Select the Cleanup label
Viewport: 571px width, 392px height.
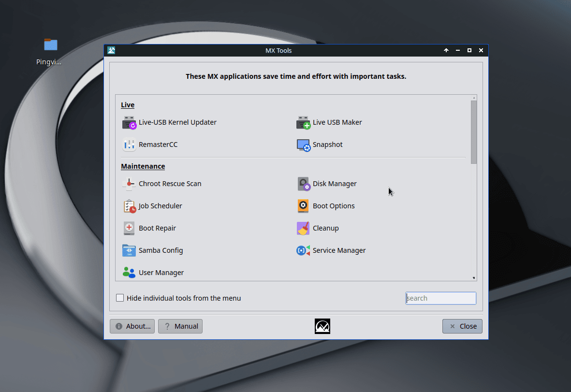pos(325,228)
